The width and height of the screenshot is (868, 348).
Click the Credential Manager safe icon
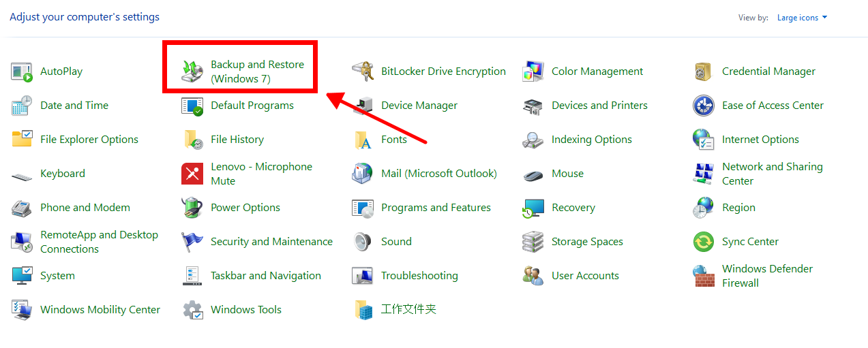click(x=704, y=72)
